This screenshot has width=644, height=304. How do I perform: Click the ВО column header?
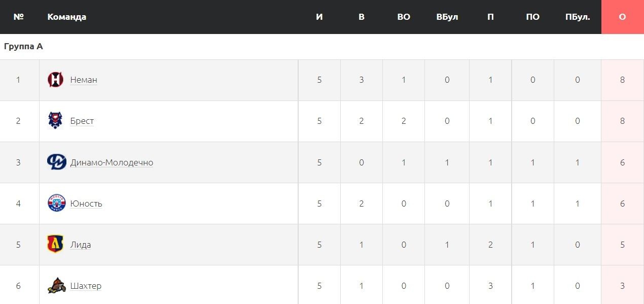tap(404, 17)
